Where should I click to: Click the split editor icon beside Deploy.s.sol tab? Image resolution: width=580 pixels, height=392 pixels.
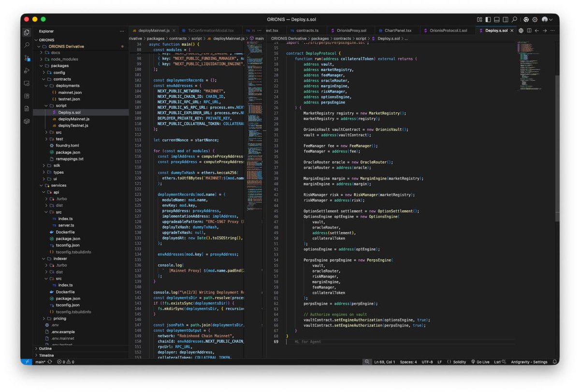(x=529, y=30)
